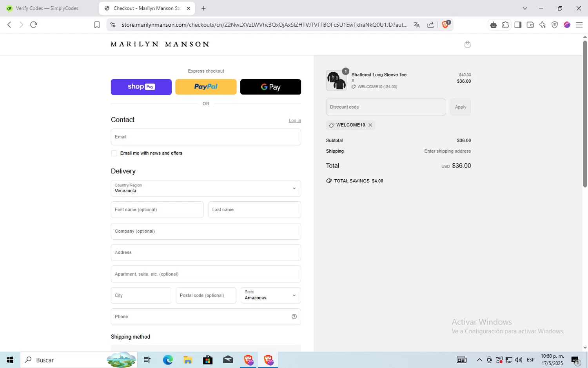Screen dimensions: 588x368
Task: Bookmark this page icon
Action: [x=97, y=25]
